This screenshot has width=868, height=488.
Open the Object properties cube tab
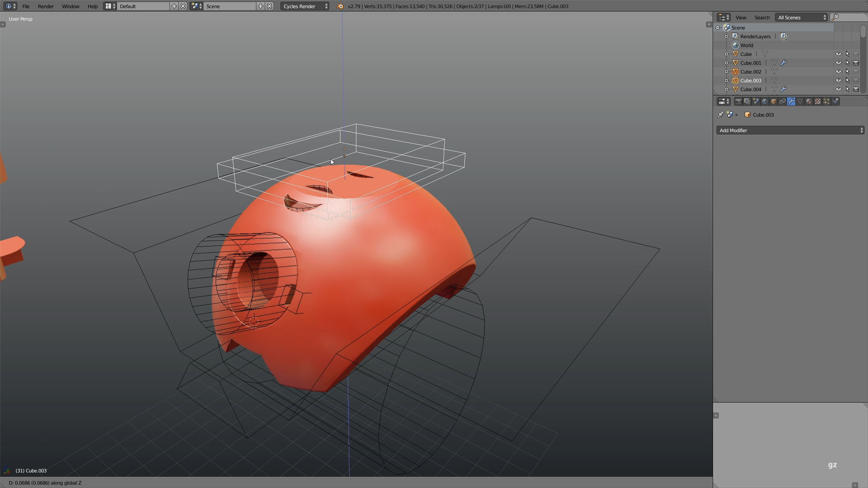[774, 101]
